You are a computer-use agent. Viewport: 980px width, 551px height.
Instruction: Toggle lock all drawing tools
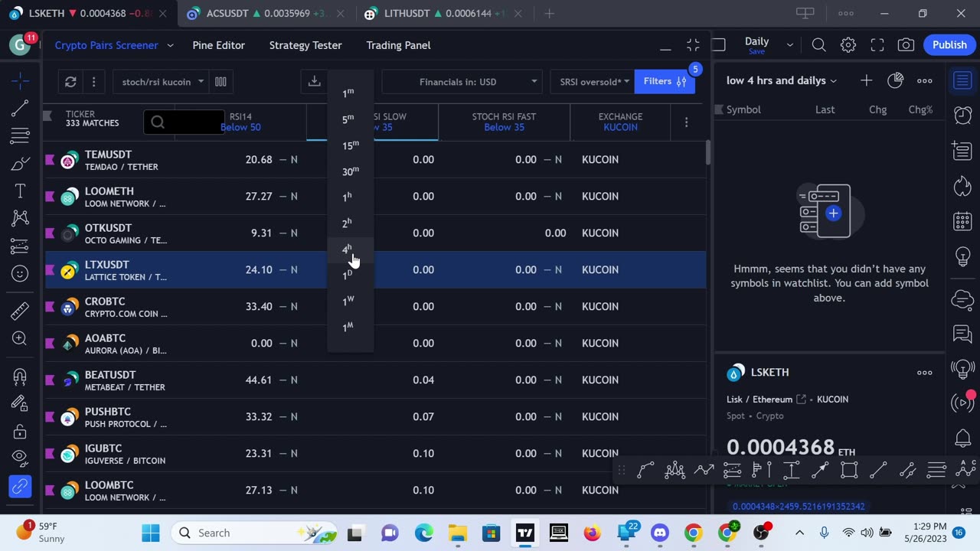click(20, 432)
